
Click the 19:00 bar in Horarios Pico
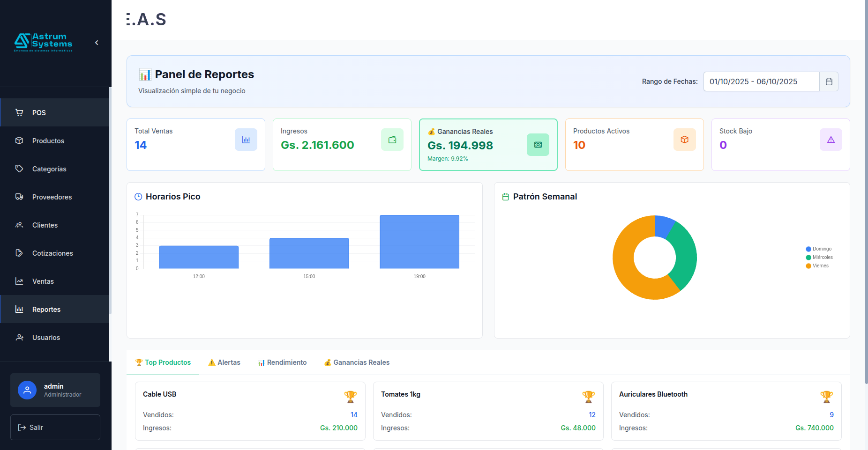pyautogui.click(x=419, y=242)
